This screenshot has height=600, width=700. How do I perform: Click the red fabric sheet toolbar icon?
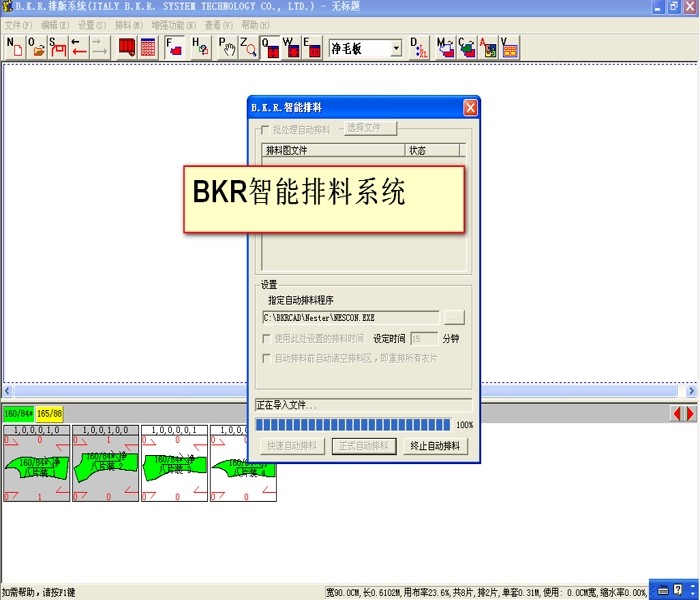[127, 47]
